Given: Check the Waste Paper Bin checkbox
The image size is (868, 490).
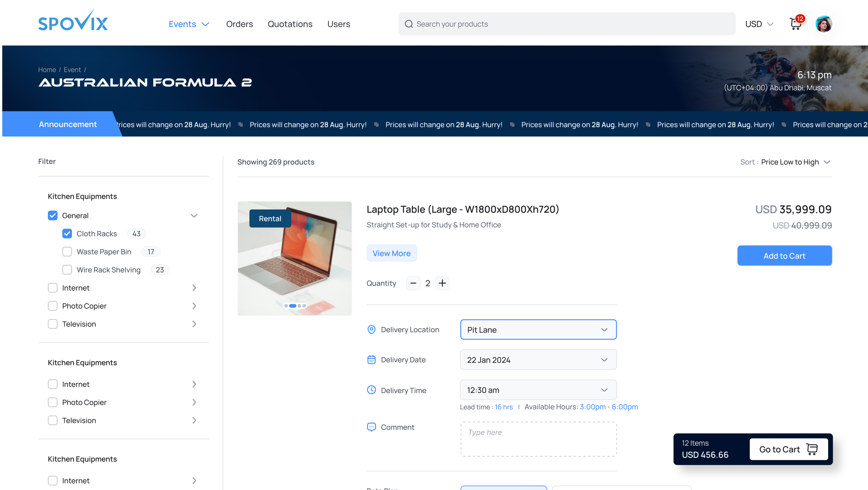Looking at the screenshot, I should pyautogui.click(x=67, y=252).
